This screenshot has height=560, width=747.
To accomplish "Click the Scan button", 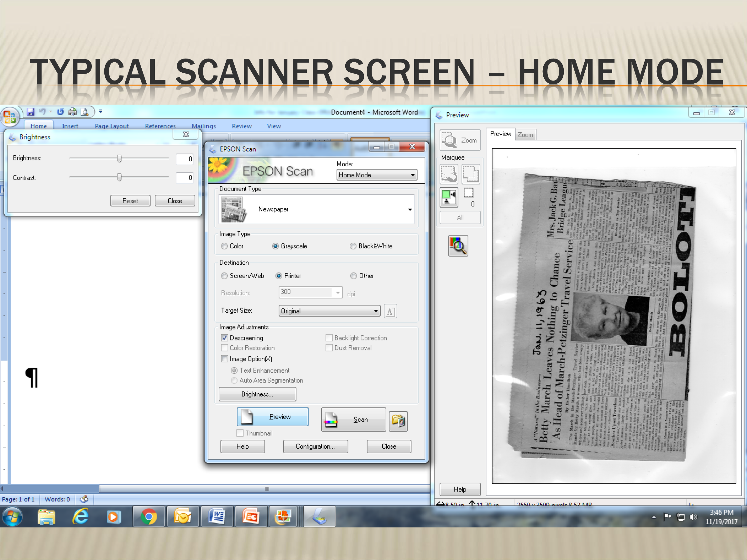I will pyautogui.click(x=353, y=420).
